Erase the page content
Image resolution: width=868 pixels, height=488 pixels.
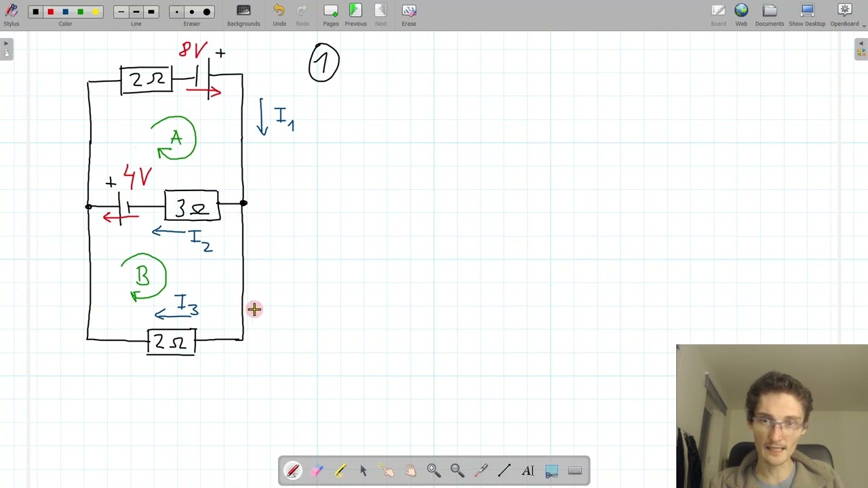pyautogui.click(x=409, y=15)
